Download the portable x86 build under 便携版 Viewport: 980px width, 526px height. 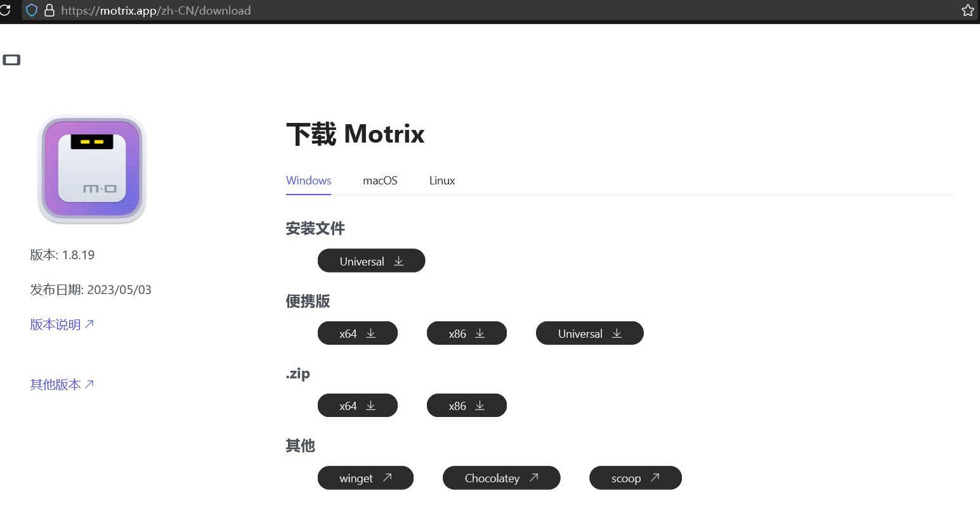pyautogui.click(x=466, y=333)
